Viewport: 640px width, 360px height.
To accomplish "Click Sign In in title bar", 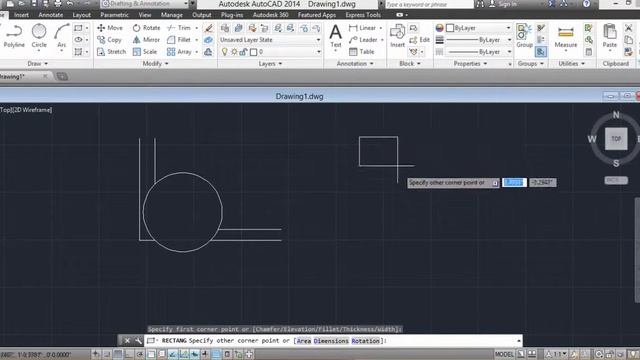I will tap(503, 4).
